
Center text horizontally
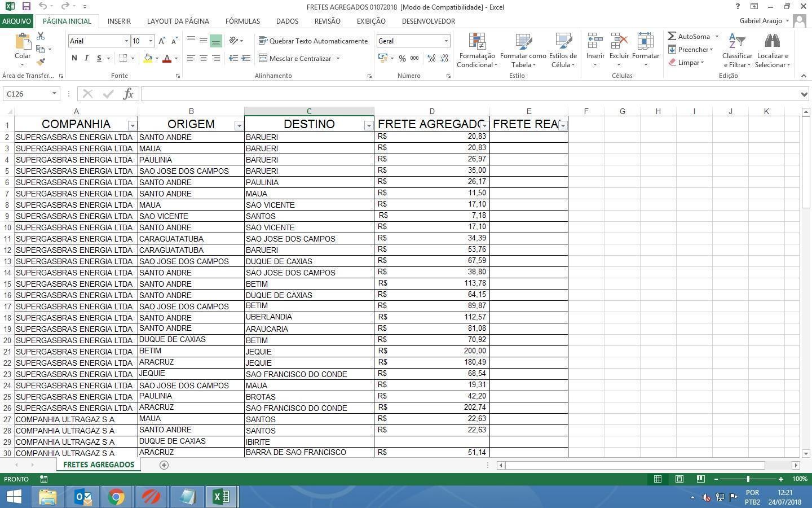tap(204, 58)
